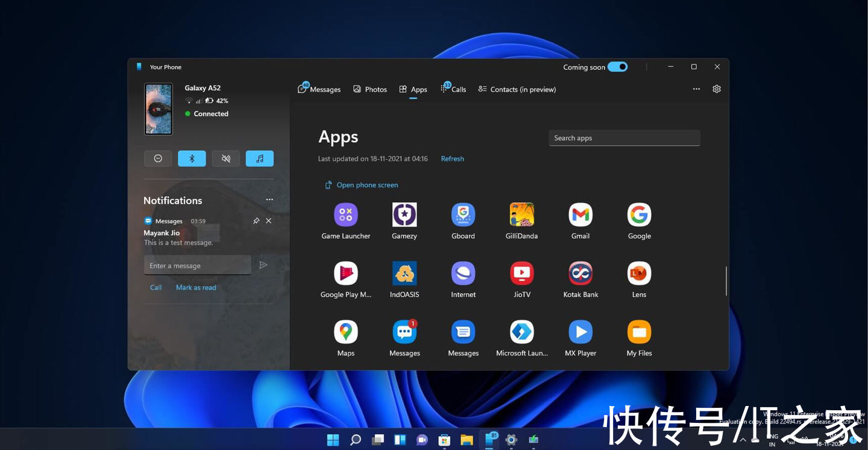The width and height of the screenshot is (868, 450).
Task: Open Task View on taskbar
Action: [378, 439]
